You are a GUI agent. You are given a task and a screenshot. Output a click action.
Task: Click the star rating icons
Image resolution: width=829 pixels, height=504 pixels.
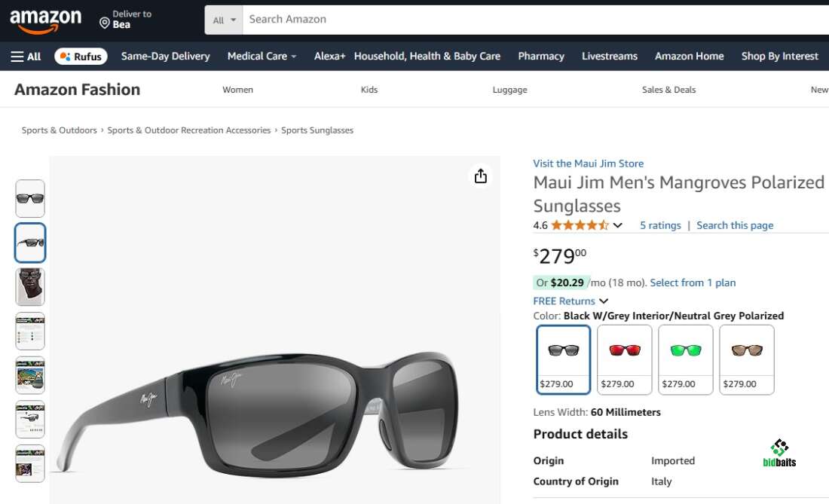click(580, 225)
